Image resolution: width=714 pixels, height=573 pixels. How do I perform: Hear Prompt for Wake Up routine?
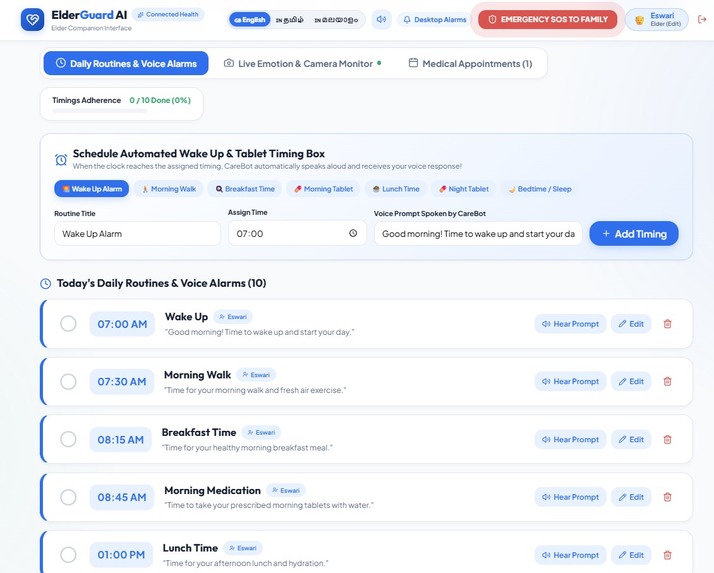[570, 324]
